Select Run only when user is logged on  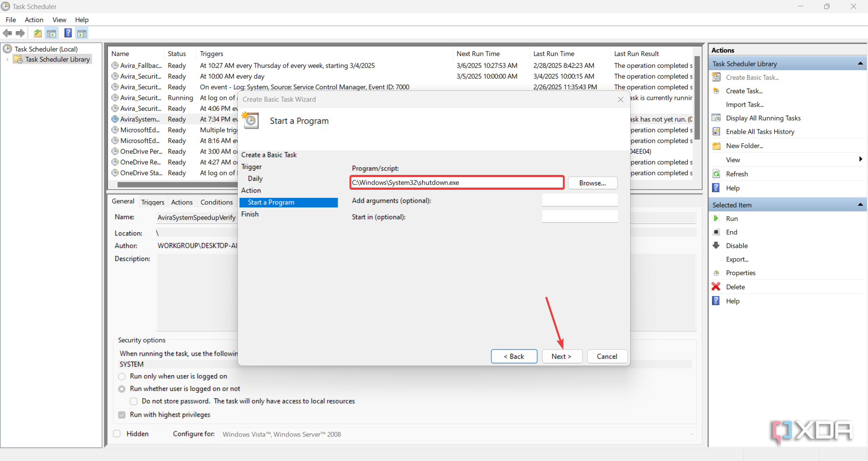tap(122, 376)
